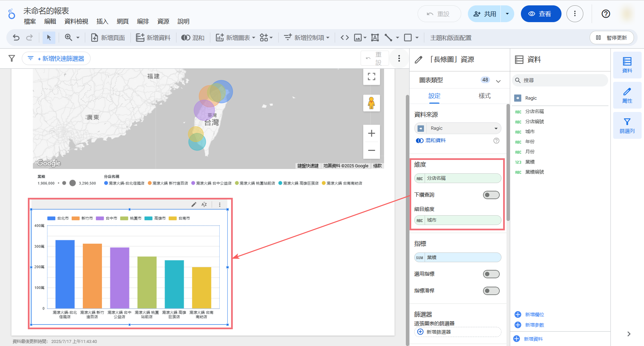Collapse the side panel with right chevron

(629, 334)
